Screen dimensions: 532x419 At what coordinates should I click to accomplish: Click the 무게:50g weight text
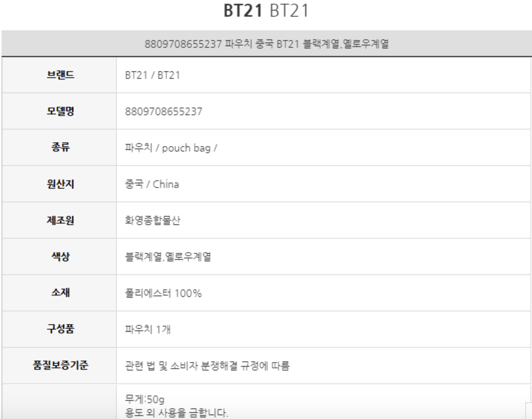click(145, 399)
